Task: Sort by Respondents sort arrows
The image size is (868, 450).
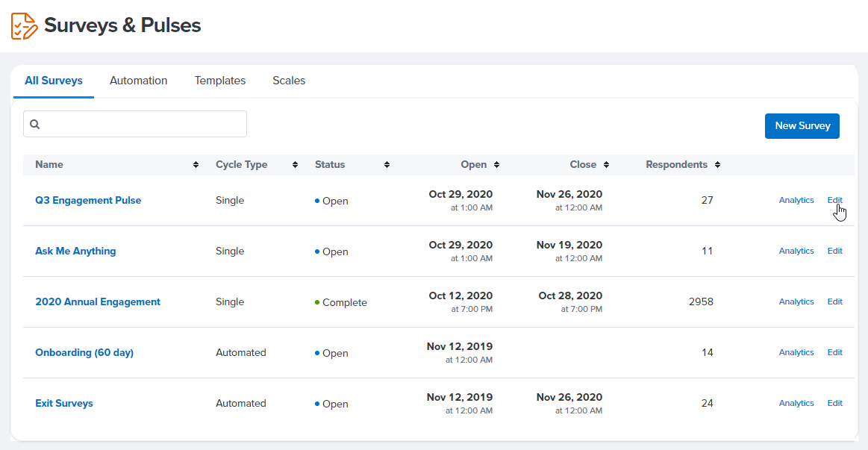Action: [x=717, y=164]
